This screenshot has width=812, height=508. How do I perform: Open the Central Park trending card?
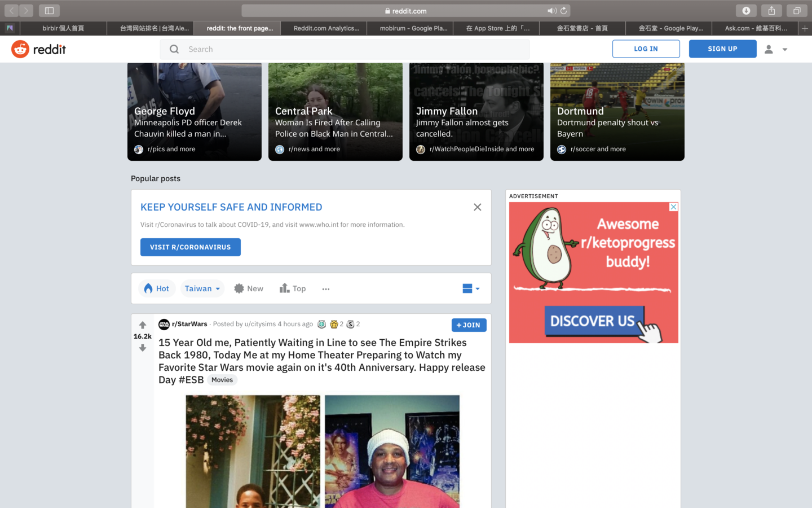[336, 112]
